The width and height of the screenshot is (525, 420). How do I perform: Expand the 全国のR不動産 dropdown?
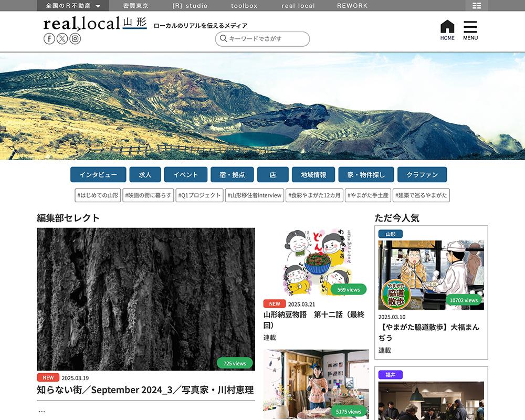pos(73,6)
